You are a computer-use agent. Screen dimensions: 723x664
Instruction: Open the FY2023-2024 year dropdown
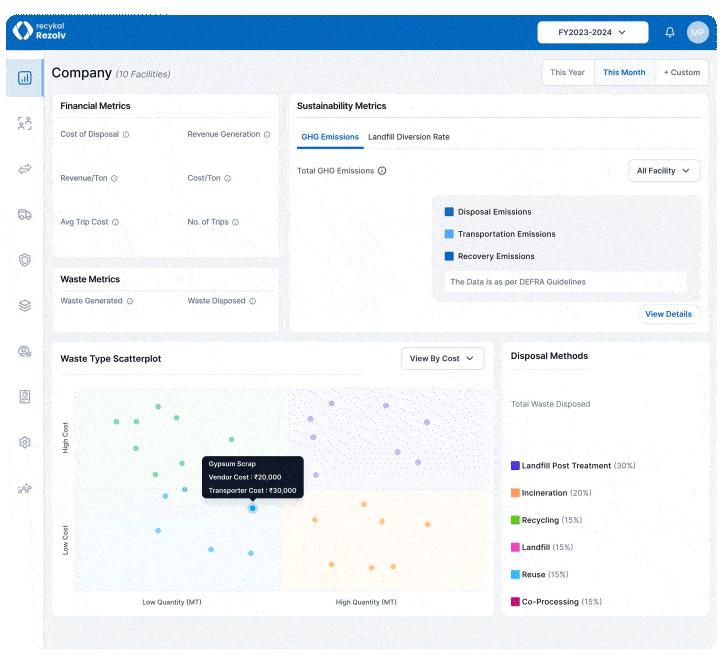coord(592,32)
